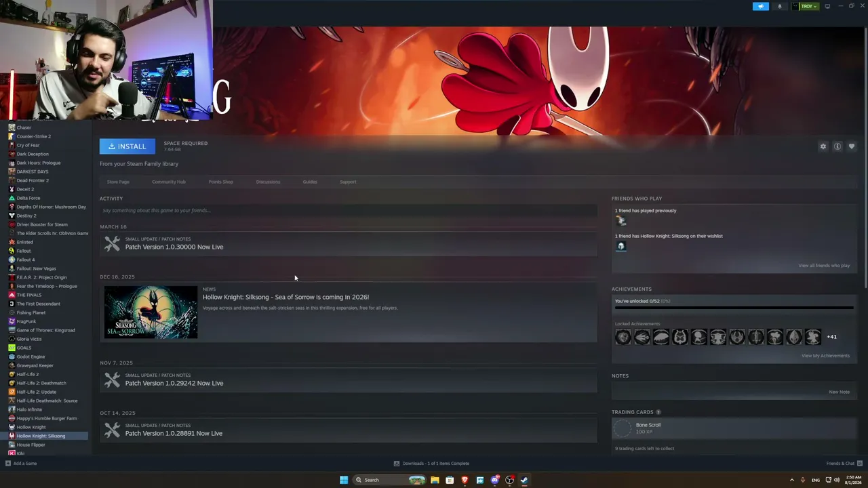This screenshot has width=868, height=488.
Task: Open the Discussions tab
Action: pos(268,182)
